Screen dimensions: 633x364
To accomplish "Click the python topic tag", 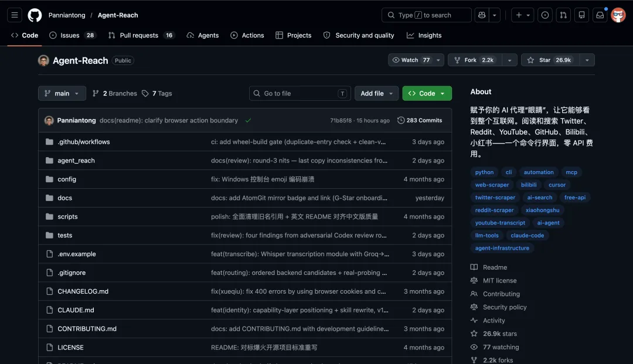I will coord(484,172).
